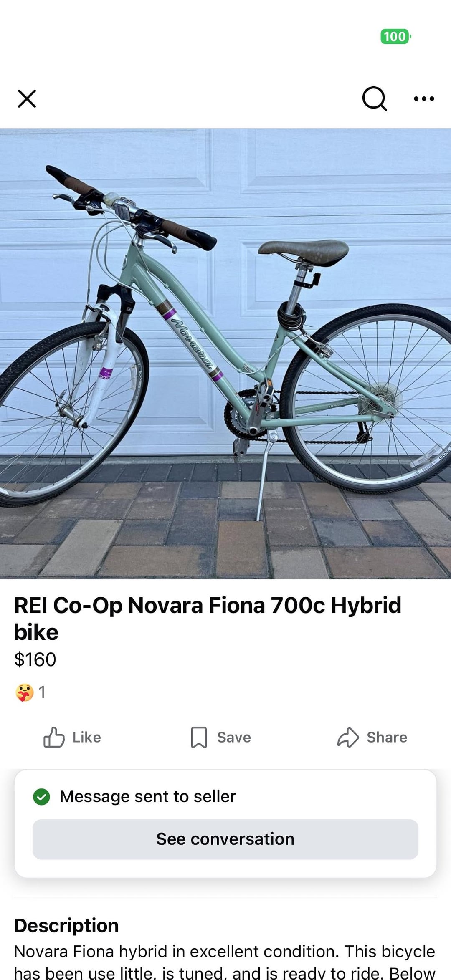
Task: Expand the Novara Fiona description text
Action: tap(225, 962)
